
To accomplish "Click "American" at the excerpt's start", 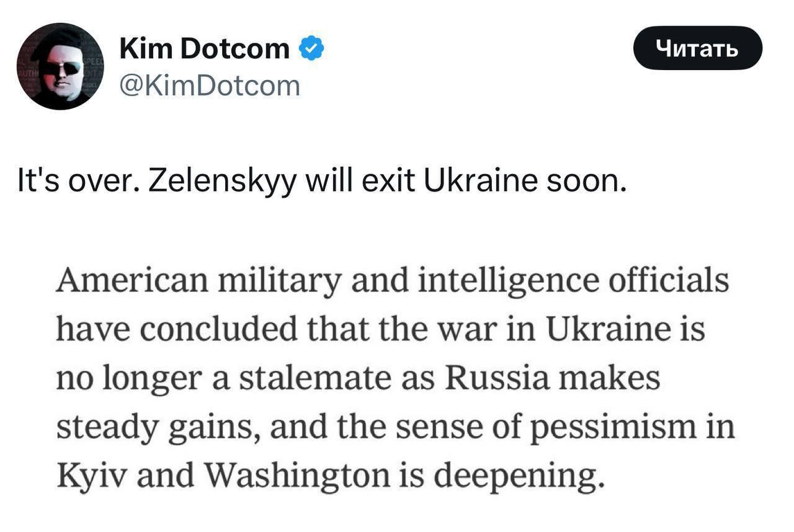I will tap(132, 282).
